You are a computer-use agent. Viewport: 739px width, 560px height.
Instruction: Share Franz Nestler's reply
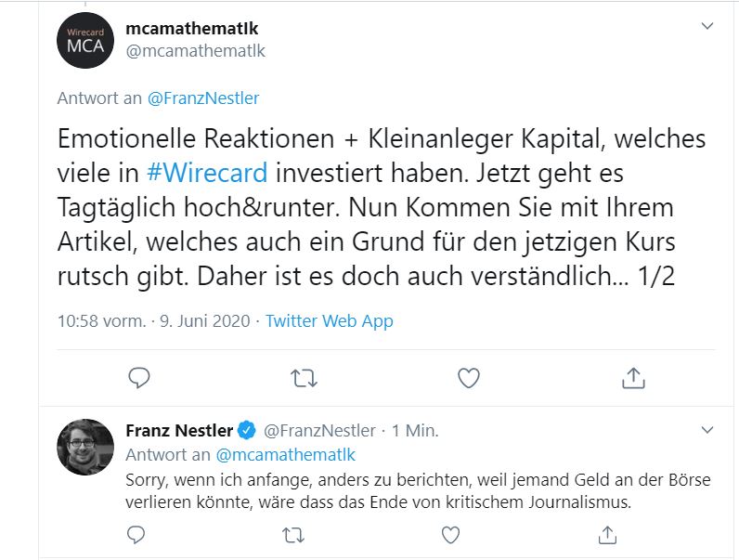[607, 535]
